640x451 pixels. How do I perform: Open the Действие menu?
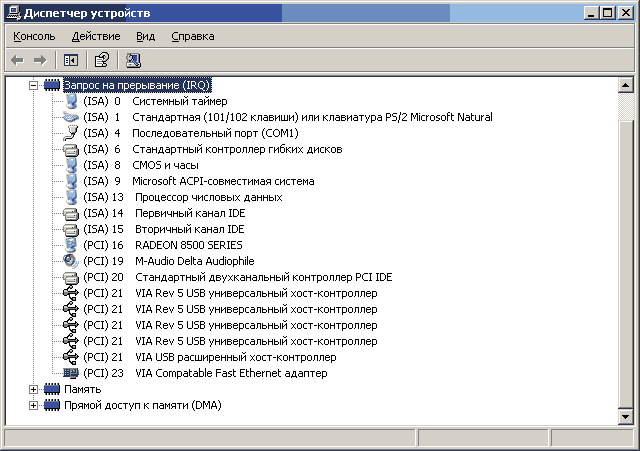point(96,36)
